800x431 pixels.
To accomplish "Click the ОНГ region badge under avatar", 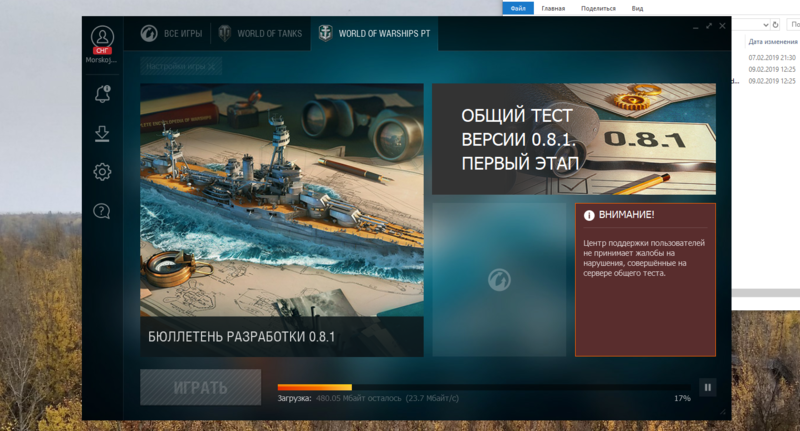I will coord(102,50).
